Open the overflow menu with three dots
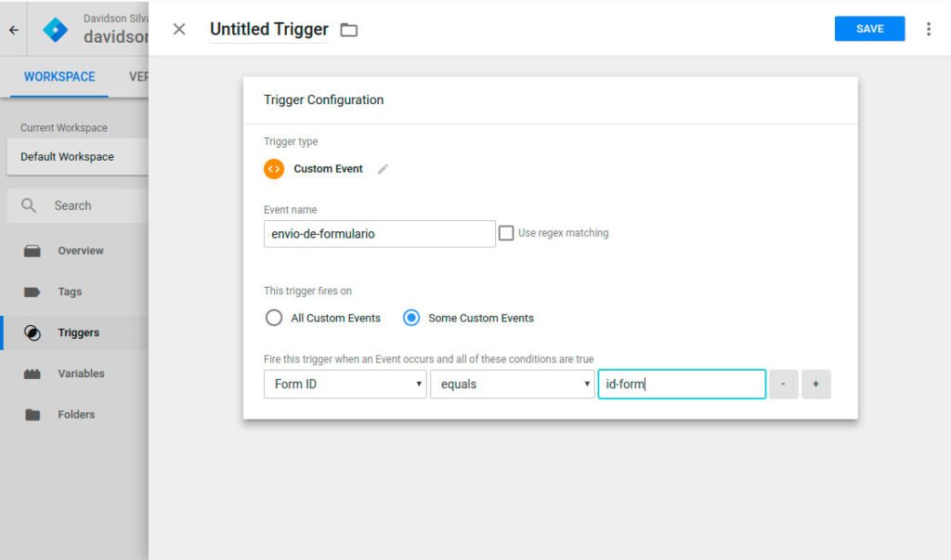The width and height of the screenshot is (951, 560). click(x=927, y=29)
